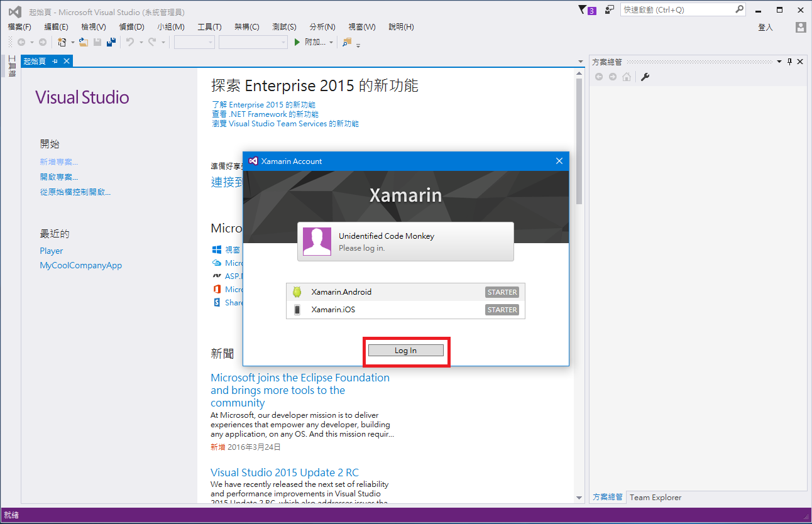Expand the New Project dropdown arrow
Viewport: 812px width, 524px height.
pyautogui.click(x=72, y=42)
